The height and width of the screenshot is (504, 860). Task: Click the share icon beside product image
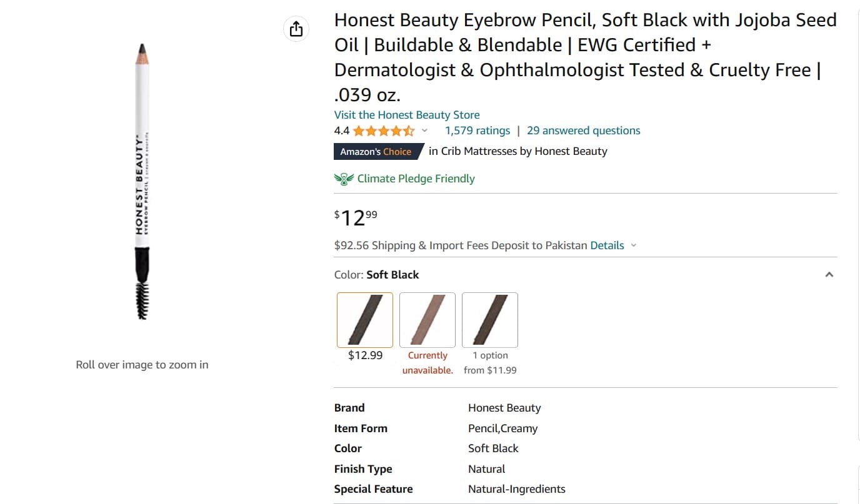tap(296, 29)
